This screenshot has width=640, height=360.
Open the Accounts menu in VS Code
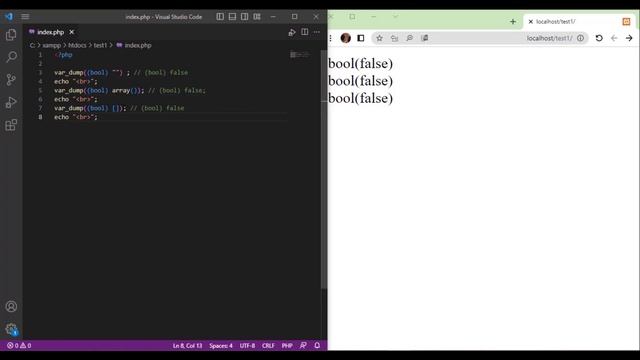tap(11, 306)
